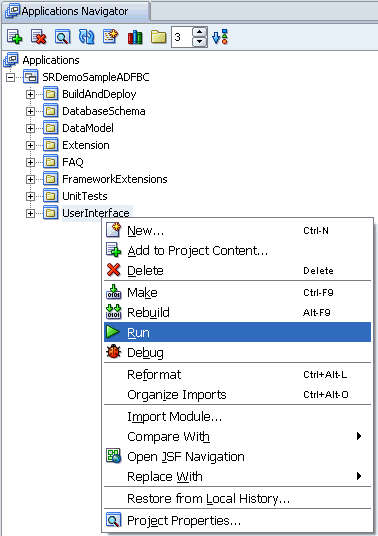
Task: Click the colored bars chart toolbar icon
Action: tap(135, 37)
